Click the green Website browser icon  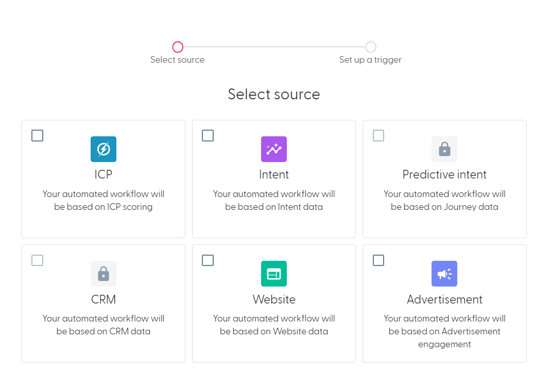point(273,274)
